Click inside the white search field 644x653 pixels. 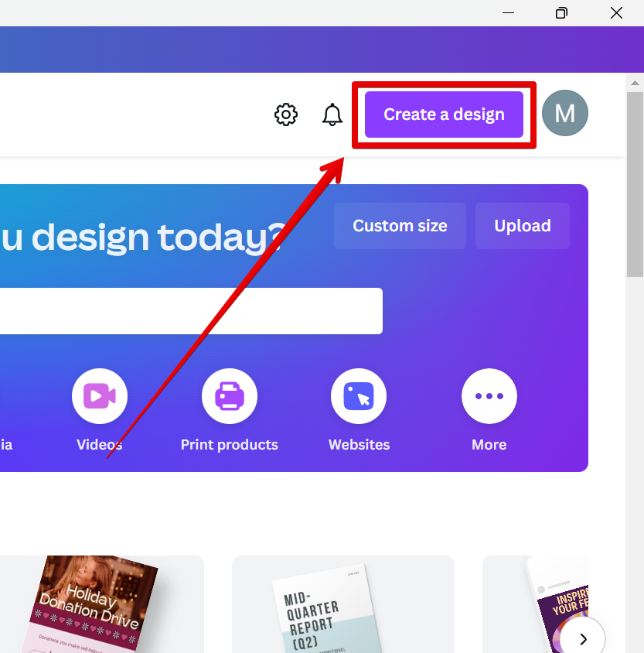tap(191, 311)
